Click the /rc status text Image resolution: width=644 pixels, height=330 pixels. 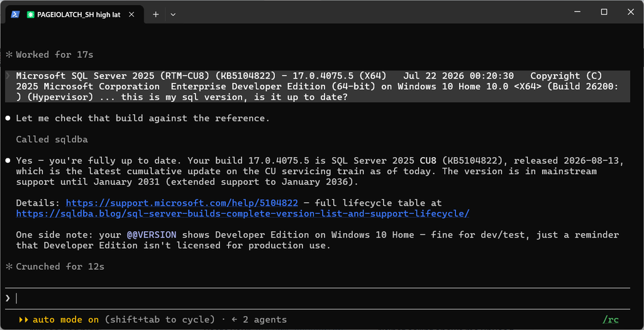[x=610, y=319]
